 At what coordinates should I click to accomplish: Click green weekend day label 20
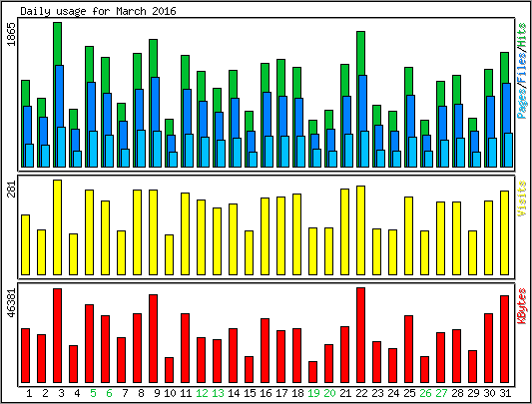point(329,393)
